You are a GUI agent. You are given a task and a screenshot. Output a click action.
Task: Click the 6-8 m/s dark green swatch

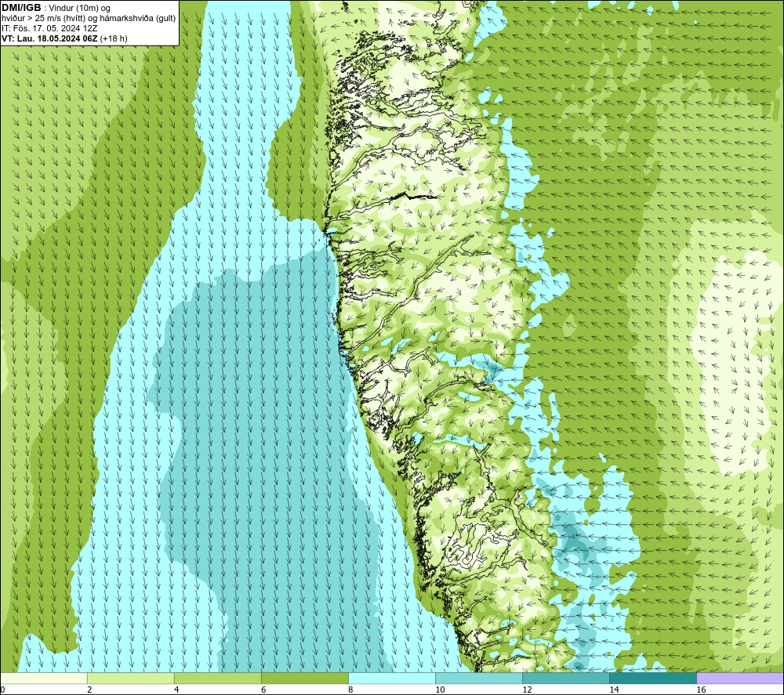point(304,678)
